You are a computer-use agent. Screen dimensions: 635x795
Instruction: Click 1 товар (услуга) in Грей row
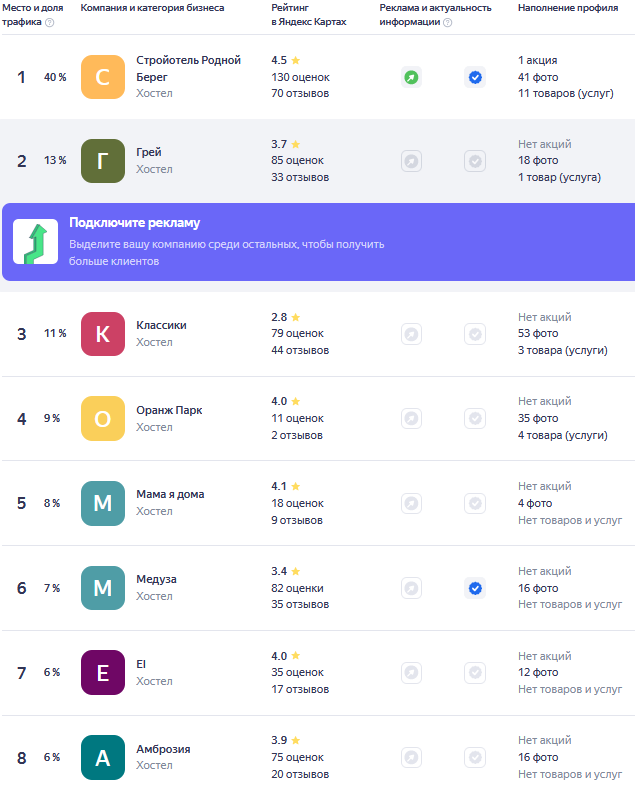pyautogui.click(x=559, y=177)
